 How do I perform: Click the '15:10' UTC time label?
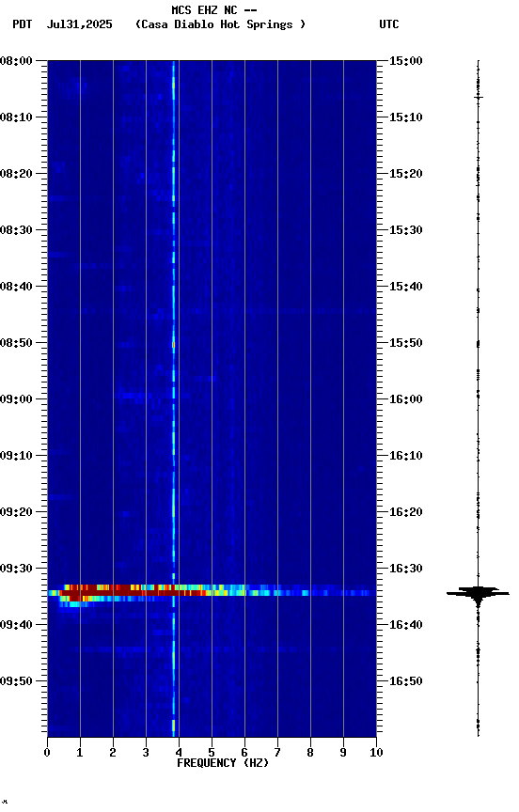tap(406, 117)
